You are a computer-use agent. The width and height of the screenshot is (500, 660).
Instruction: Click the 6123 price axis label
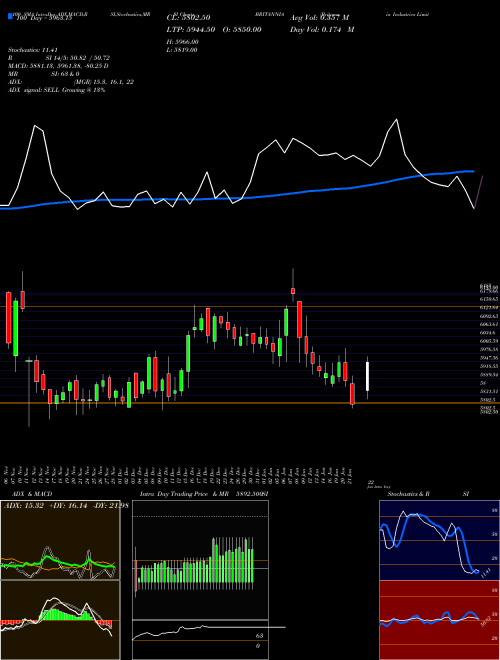tap(489, 307)
